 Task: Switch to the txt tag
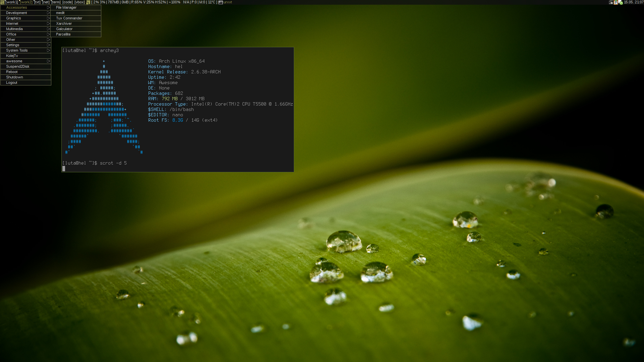(x=38, y=2)
